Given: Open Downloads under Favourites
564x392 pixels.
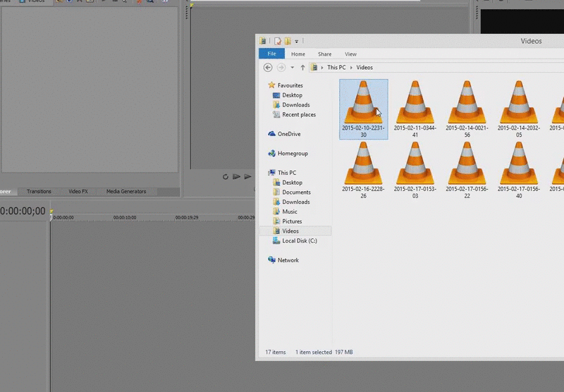Looking at the screenshot, I should 295,104.
